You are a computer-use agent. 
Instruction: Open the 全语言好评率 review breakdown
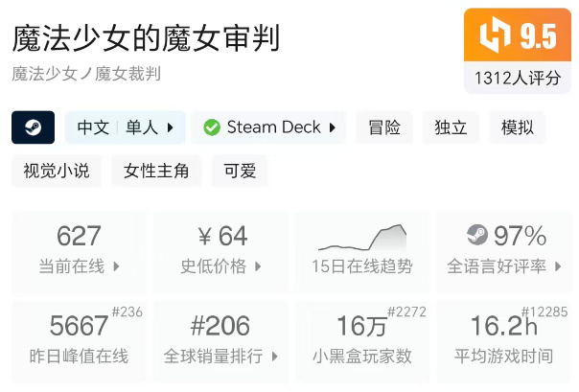coord(557,266)
